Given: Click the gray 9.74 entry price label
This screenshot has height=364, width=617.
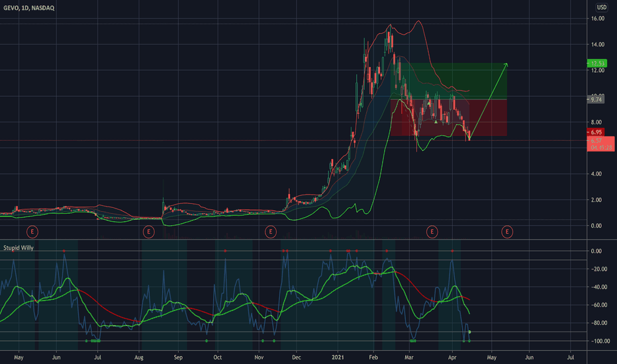Looking at the screenshot, I should (595, 99).
